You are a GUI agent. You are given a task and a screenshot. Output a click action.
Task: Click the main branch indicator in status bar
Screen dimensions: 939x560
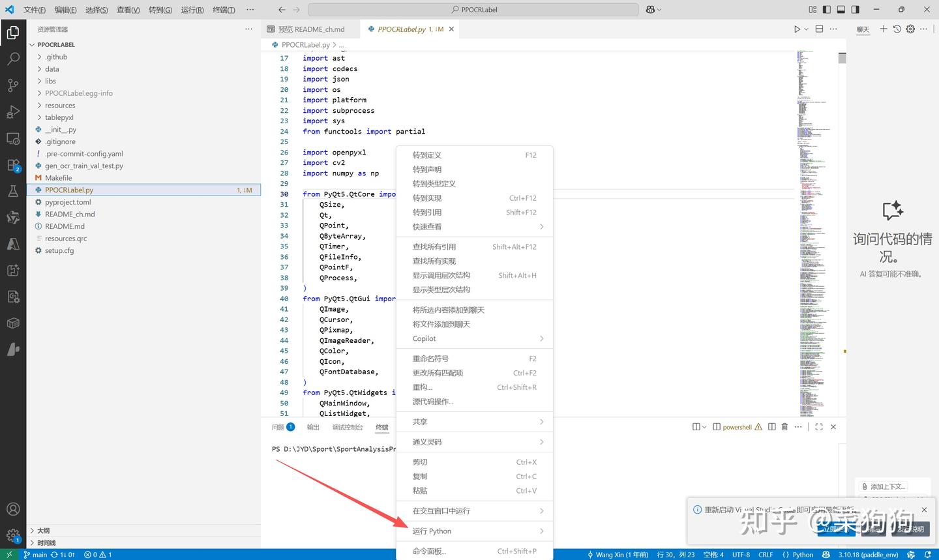tap(35, 555)
